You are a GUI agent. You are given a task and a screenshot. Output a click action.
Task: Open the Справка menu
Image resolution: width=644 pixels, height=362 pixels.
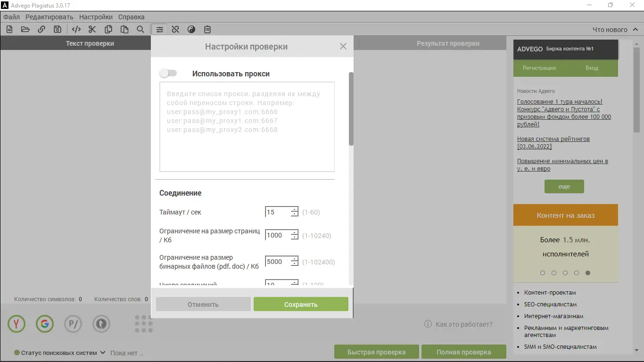pyautogui.click(x=131, y=17)
